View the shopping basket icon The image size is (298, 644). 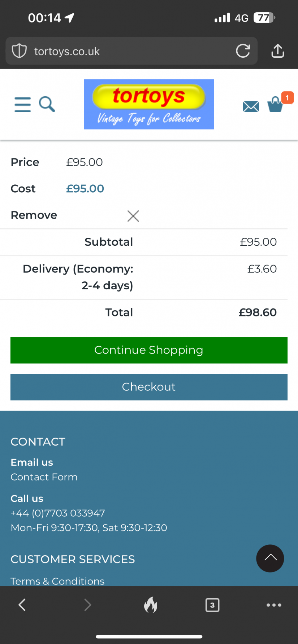275,105
